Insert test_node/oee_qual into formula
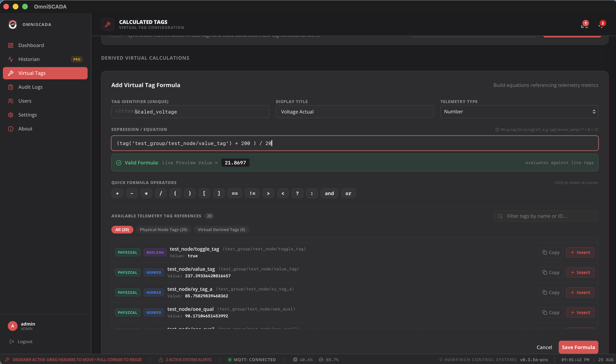This screenshot has height=364, width=616. [x=580, y=313]
